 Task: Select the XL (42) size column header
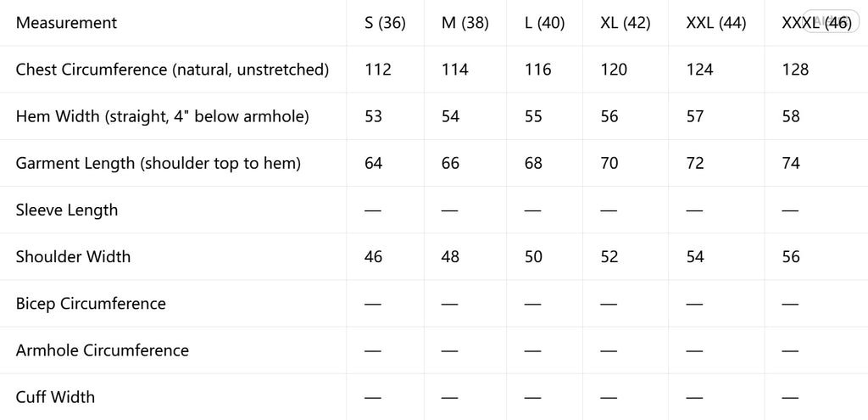pyautogui.click(x=626, y=23)
